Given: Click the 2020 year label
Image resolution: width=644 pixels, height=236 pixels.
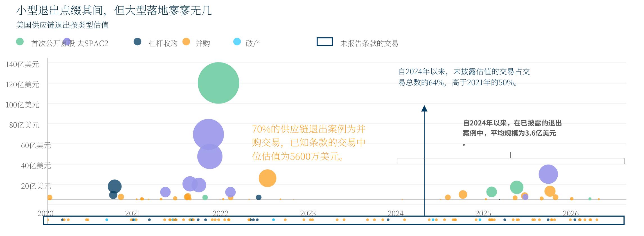Looking at the screenshot, I should tap(46, 213).
